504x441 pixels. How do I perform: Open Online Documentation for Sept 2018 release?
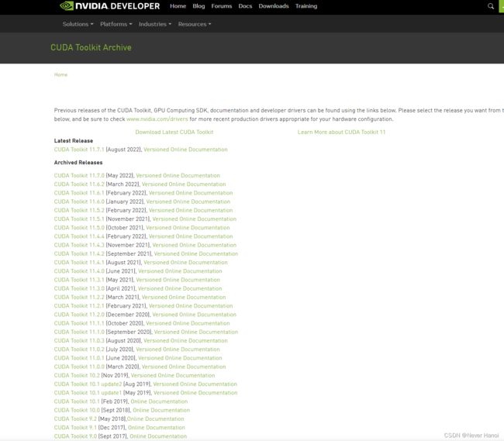coord(161,409)
